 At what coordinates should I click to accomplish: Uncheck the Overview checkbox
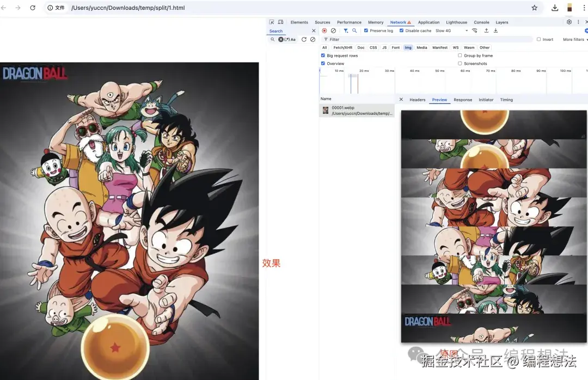point(323,63)
